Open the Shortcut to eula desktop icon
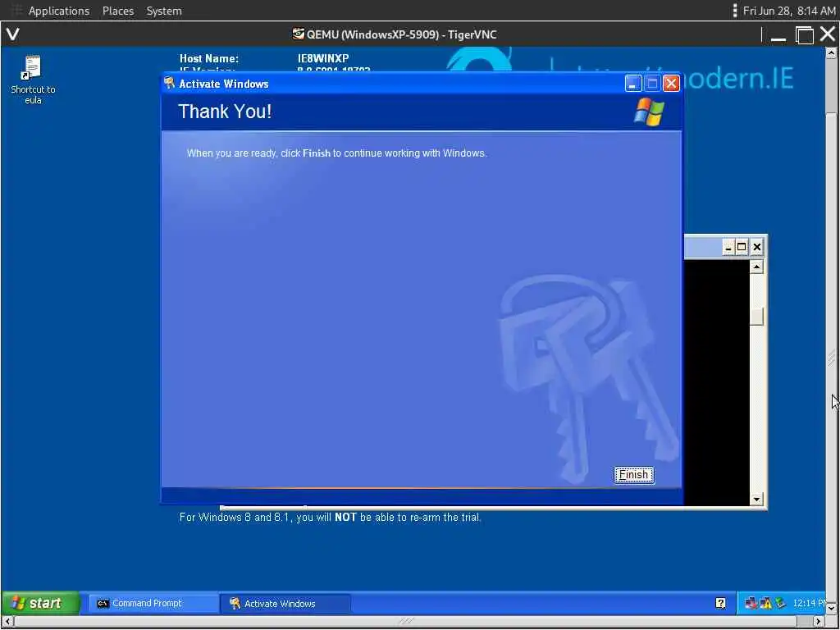The image size is (840, 630). pos(33,80)
